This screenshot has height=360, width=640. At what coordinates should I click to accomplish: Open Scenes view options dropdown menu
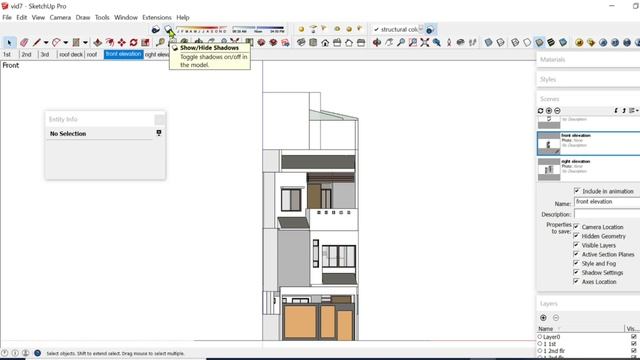point(633,111)
